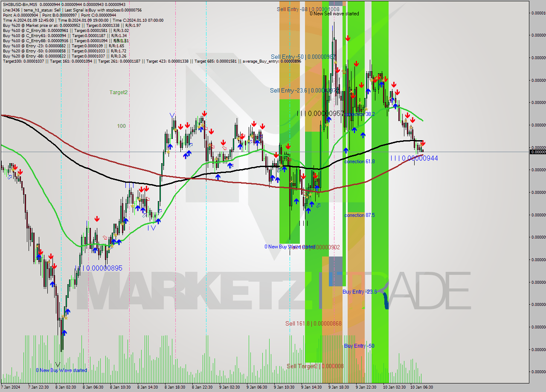Select the '9 Jan 18:30' time axis label
This screenshot has height=392, width=546.
click(339, 387)
